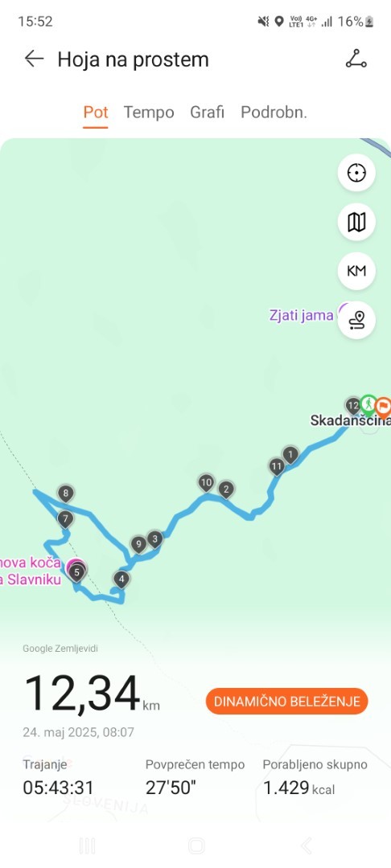Toggle the KM markers button
Screen dimensions: 391x868
pos(356,271)
